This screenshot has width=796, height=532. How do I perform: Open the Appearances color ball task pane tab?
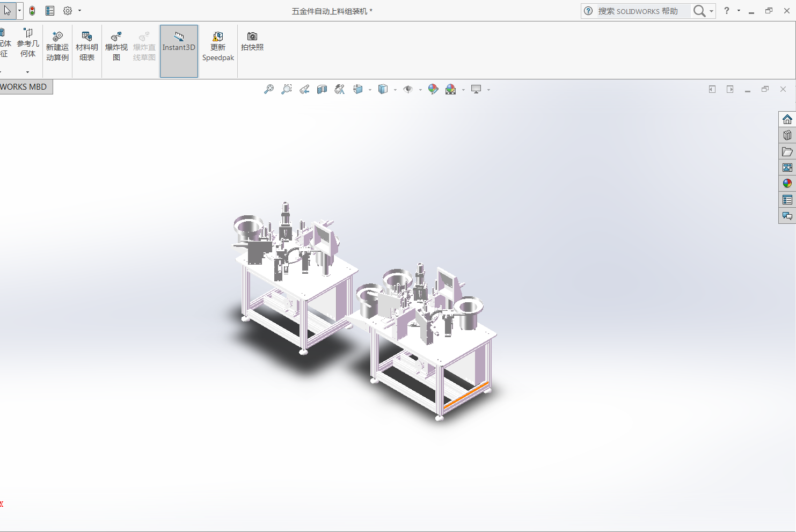tap(787, 184)
